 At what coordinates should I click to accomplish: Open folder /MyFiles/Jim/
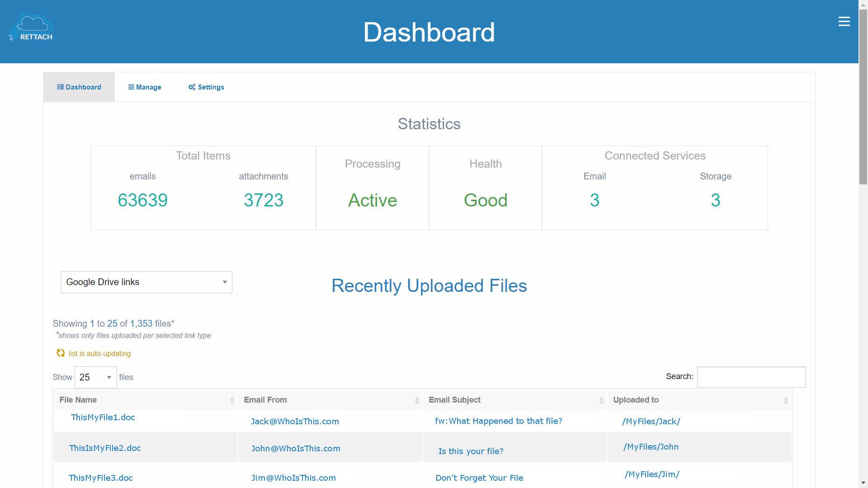[652, 474]
